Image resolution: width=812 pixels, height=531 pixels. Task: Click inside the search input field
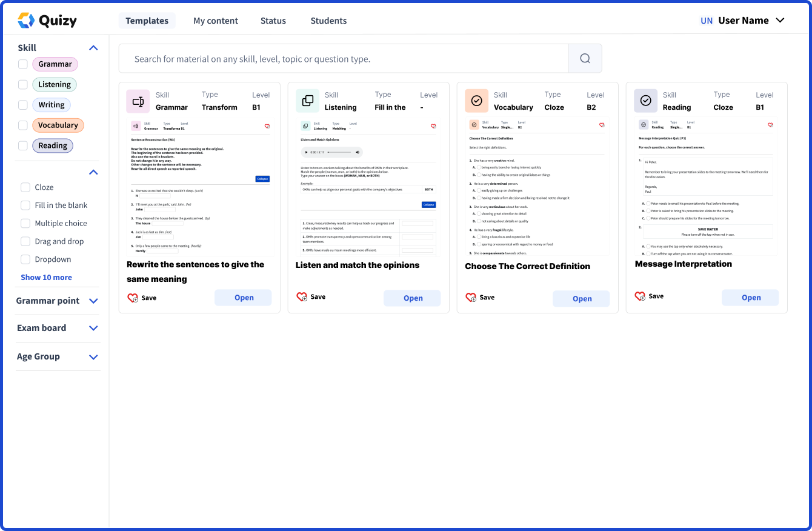click(339, 58)
